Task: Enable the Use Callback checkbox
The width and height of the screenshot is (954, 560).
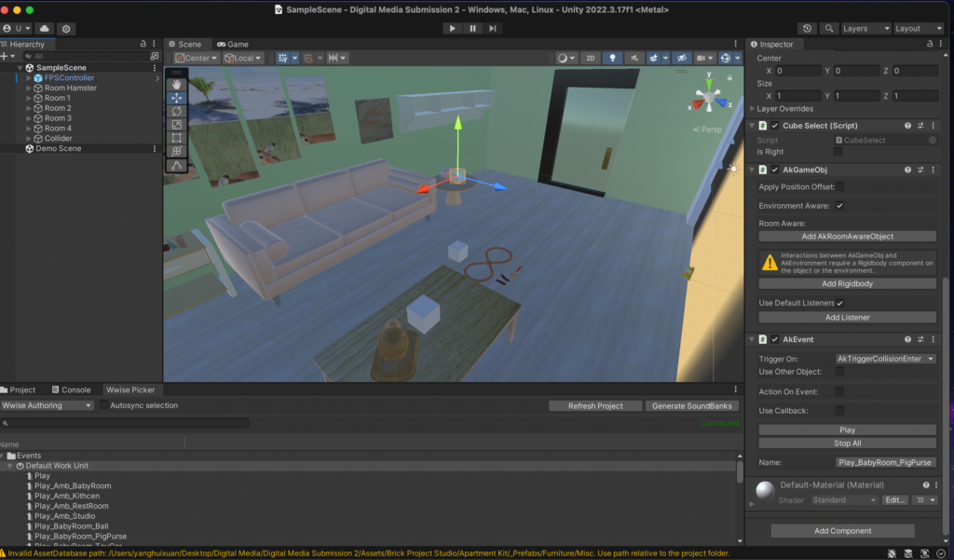Action: pos(839,410)
